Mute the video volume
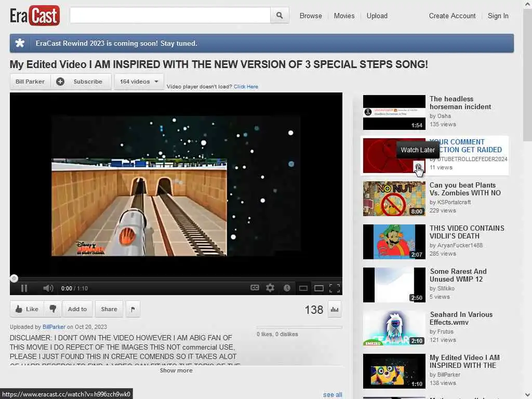This screenshot has width=532, height=399. (x=48, y=288)
